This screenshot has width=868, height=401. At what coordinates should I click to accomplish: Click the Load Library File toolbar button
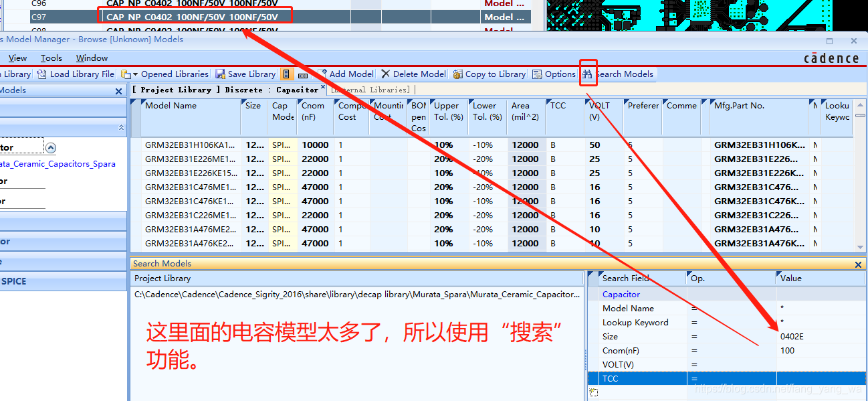point(76,74)
